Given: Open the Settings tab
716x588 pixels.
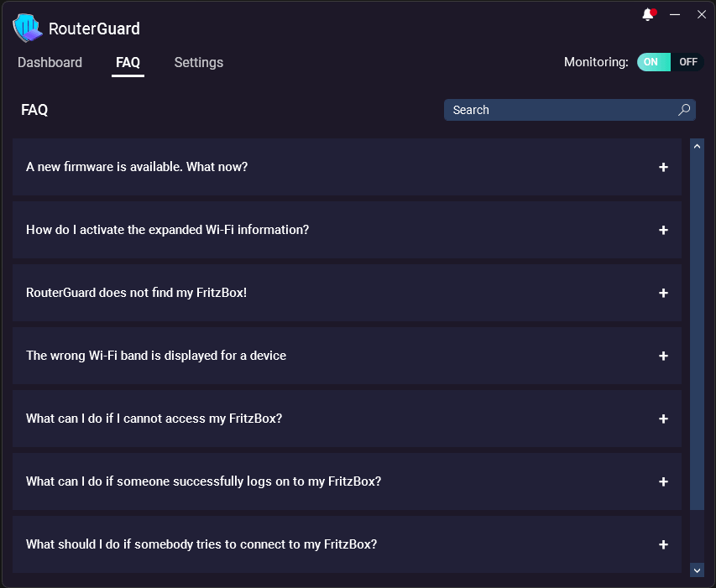Looking at the screenshot, I should point(198,62).
